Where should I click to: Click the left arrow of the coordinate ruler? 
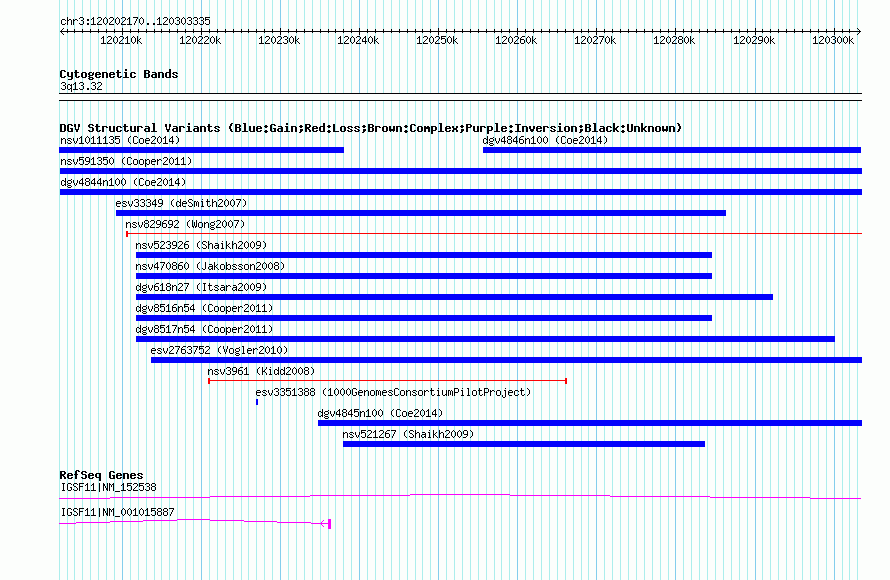pos(62,31)
